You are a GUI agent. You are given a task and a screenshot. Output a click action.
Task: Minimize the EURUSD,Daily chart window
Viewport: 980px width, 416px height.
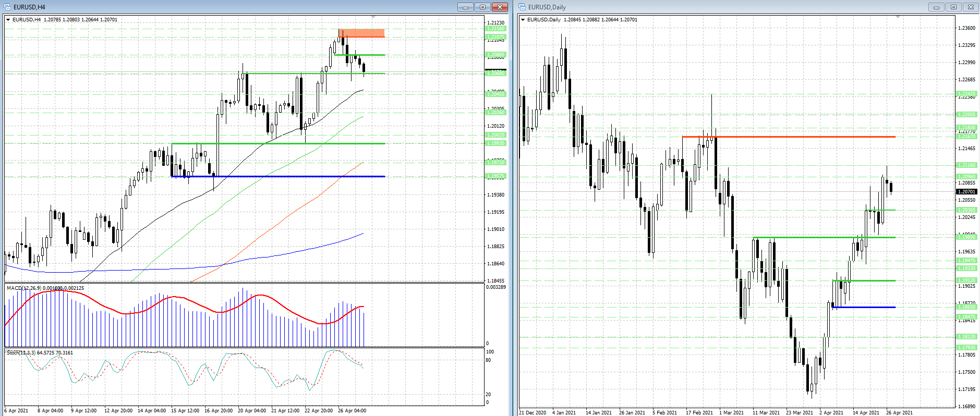click(x=936, y=7)
